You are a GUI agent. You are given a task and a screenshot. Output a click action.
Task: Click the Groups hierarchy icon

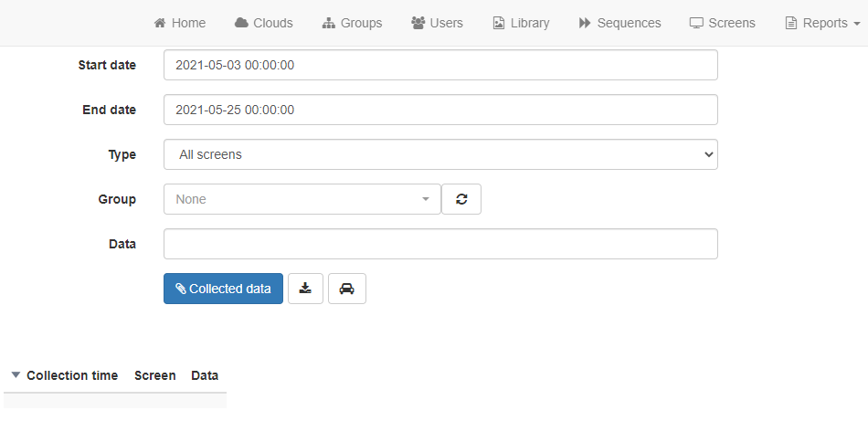329,23
